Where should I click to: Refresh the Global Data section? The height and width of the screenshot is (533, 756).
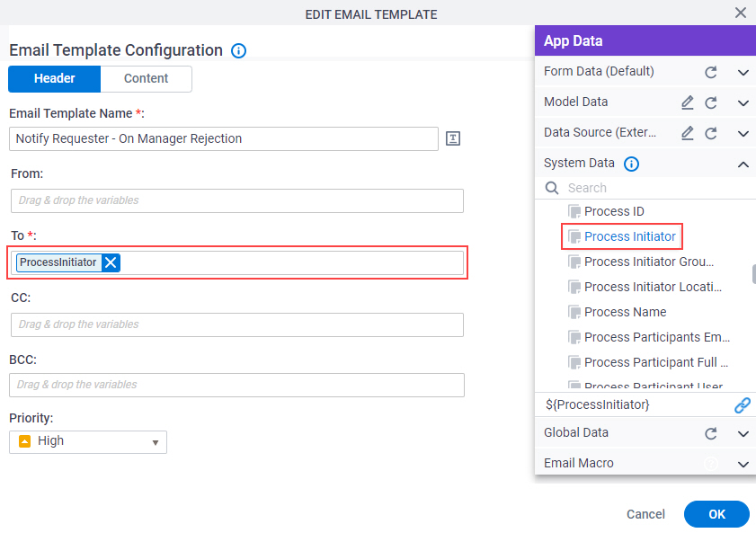(711, 434)
